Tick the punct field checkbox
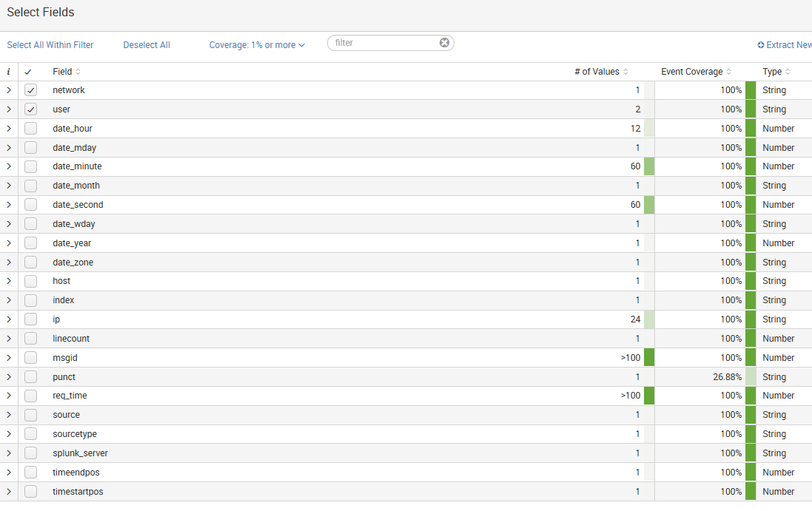Screen dimensions: 812x511 pos(30,376)
